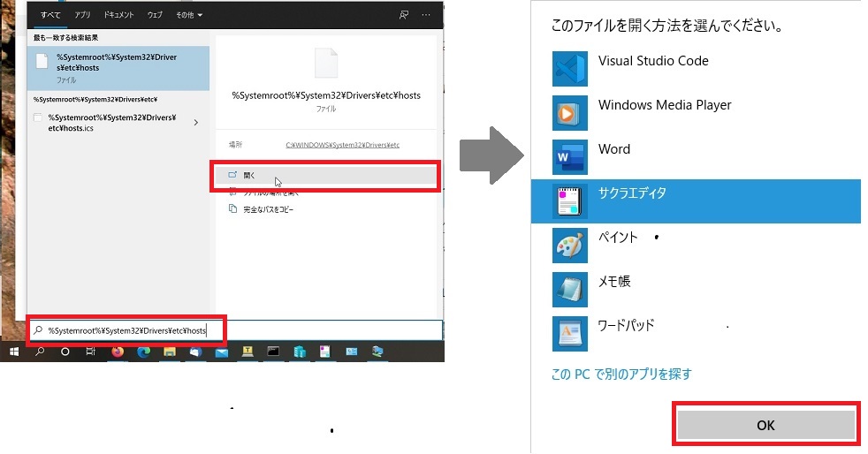
Task: Choose Windows Media Player app icon
Action: pos(569,113)
